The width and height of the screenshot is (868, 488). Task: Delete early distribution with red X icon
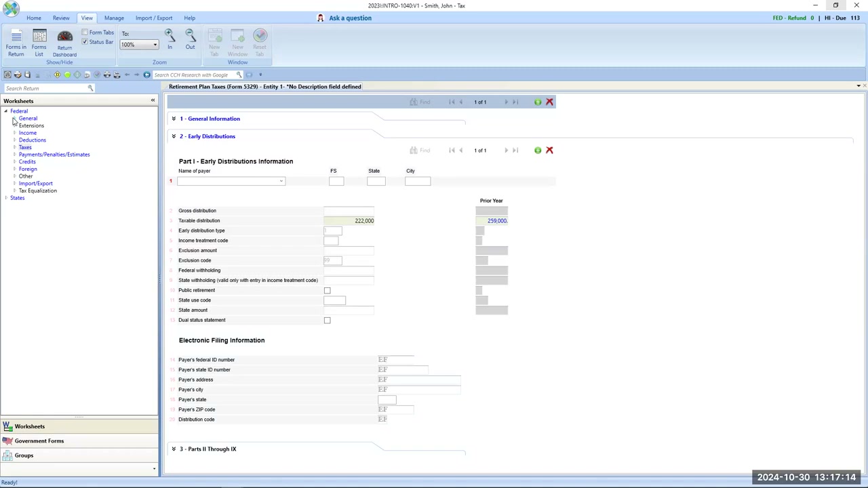click(549, 150)
